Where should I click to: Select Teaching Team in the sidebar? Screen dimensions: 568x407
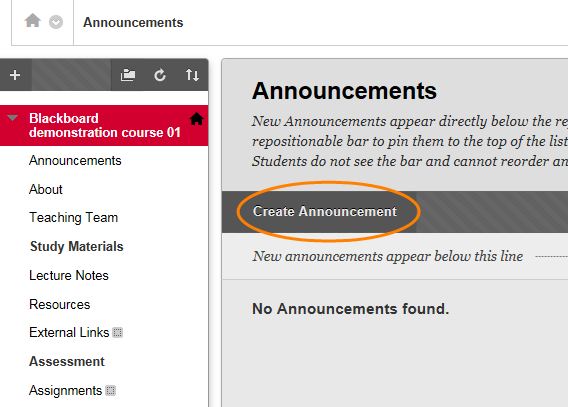click(74, 218)
